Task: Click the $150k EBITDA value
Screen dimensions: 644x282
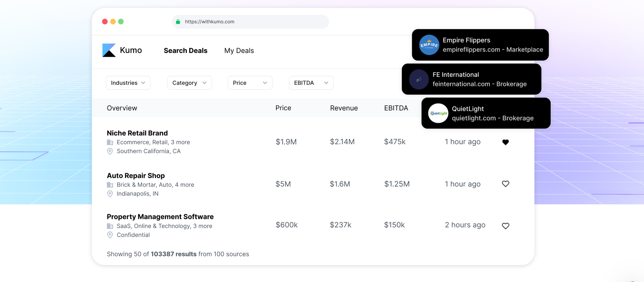Action: [394, 225]
